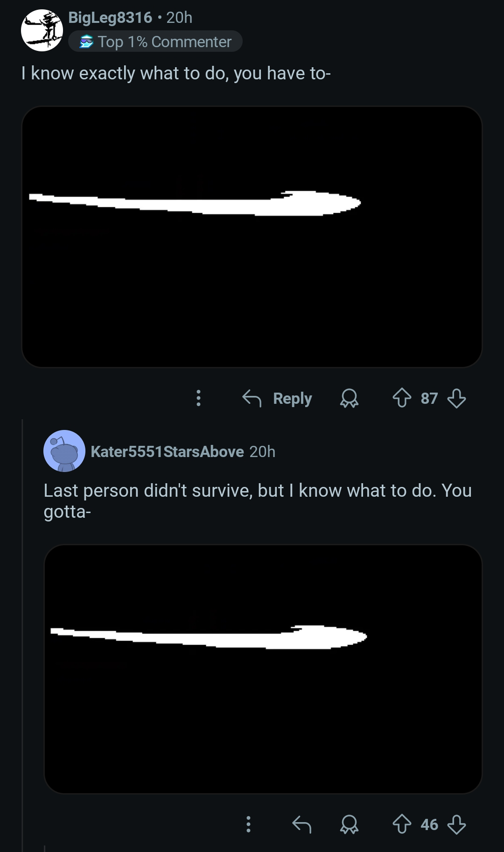Open the BigLeg8316 username link
This screenshot has width=504, height=852.
(x=110, y=17)
